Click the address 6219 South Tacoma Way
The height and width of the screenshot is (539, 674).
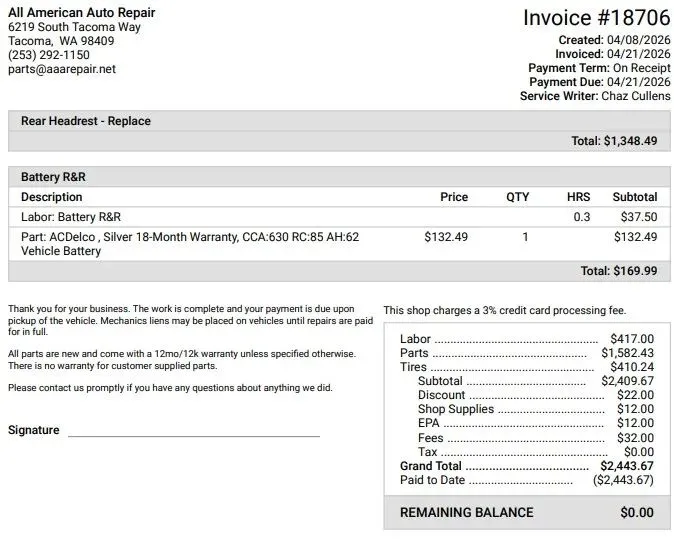74,27
